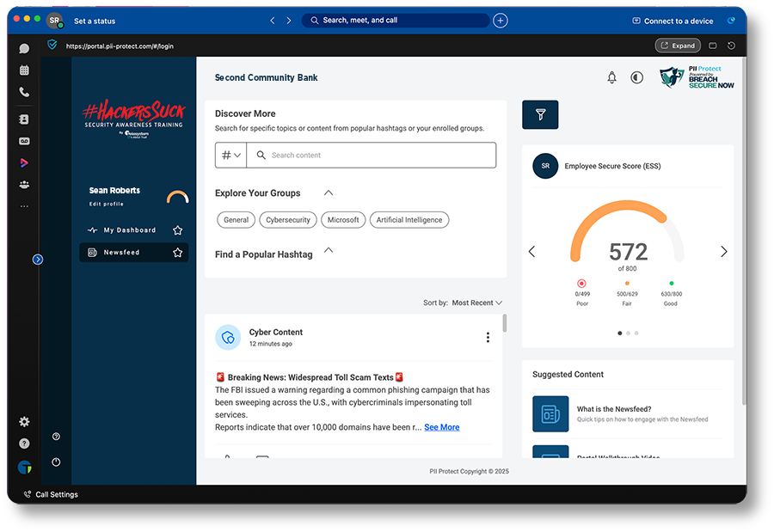Click the Newsfeed suggested content thumbnail
The height and width of the screenshot is (532, 774).
click(x=550, y=413)
